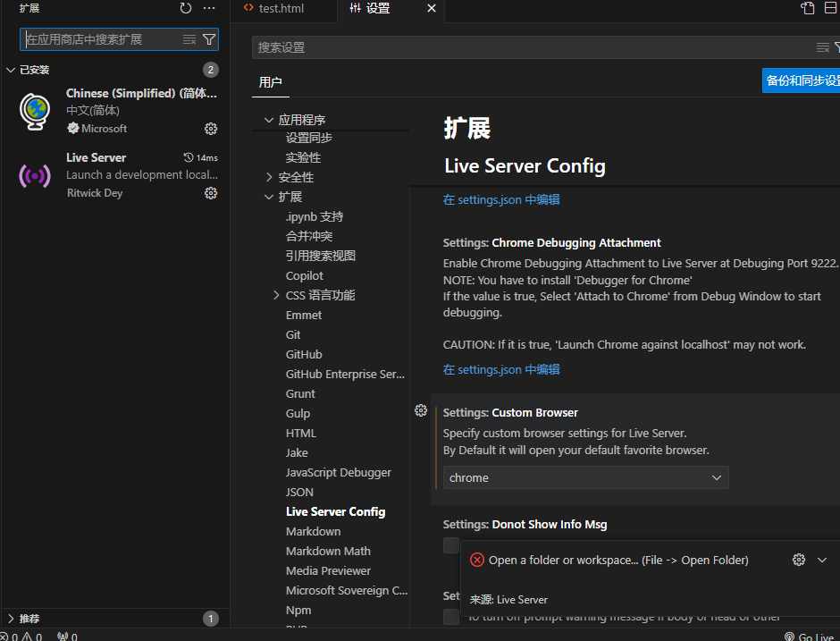Select Jake settings category
Screen dimensions: 840x641
[x=297, y=453]
